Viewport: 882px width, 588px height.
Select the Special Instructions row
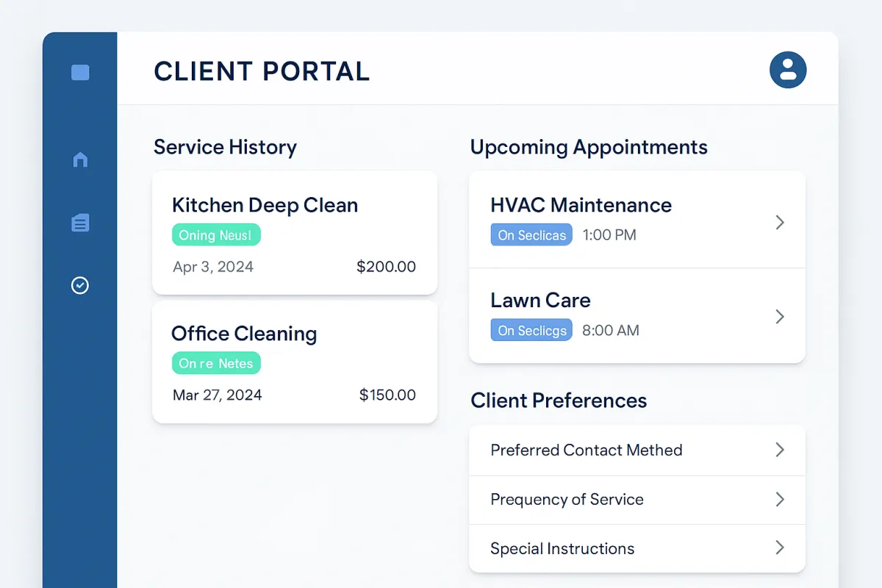tap(562, 548)
